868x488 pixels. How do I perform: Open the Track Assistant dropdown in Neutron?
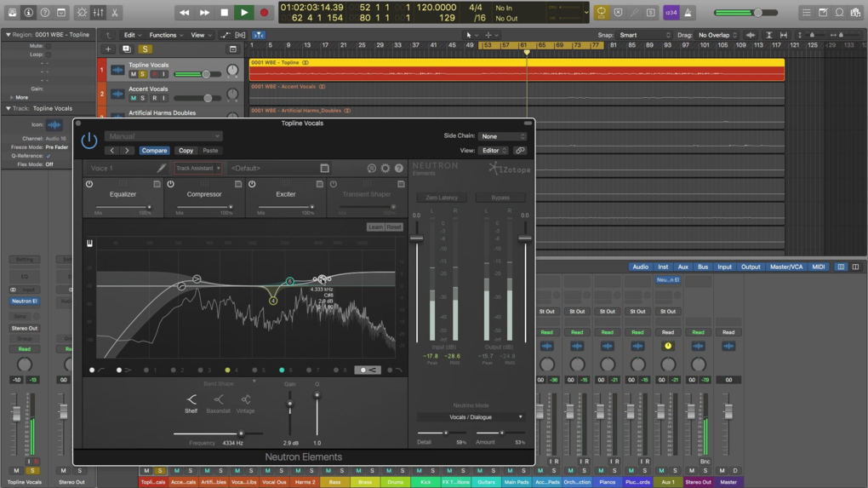[x=197, y=169]
